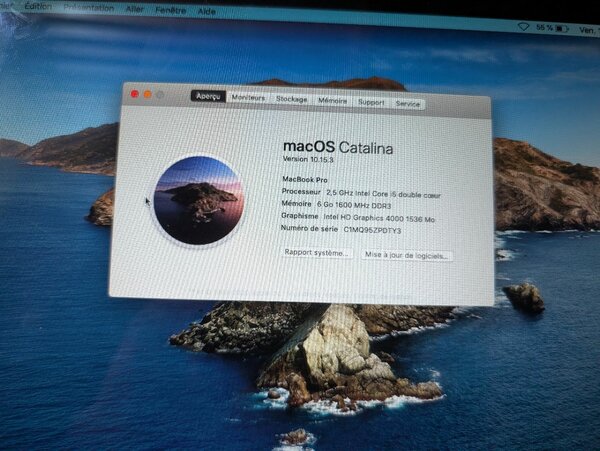Click the battery status icon
The height and width of the screenshot is (451, 600).
tap(562, 29)
